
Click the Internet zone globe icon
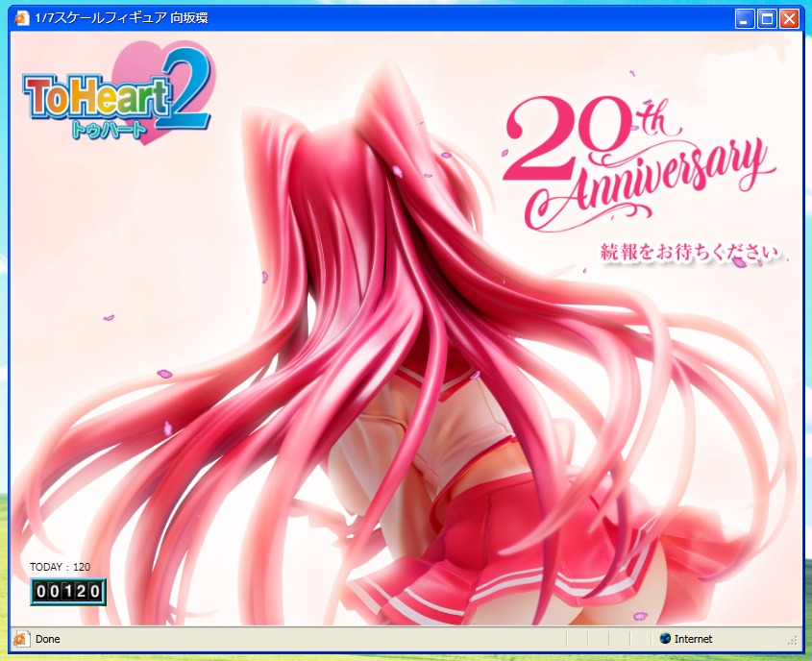(x=665, y=639)
